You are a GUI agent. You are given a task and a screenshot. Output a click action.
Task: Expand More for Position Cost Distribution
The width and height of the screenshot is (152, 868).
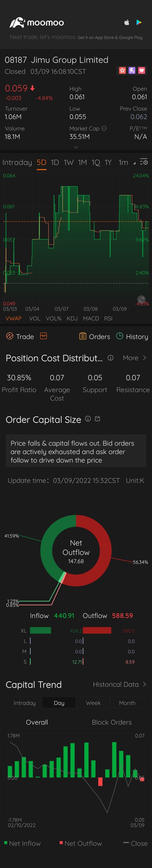tap(134, 358)
